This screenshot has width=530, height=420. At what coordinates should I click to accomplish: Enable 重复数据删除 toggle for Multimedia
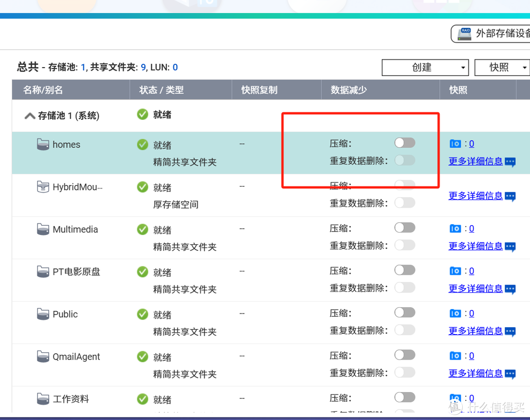pos(404,245)
